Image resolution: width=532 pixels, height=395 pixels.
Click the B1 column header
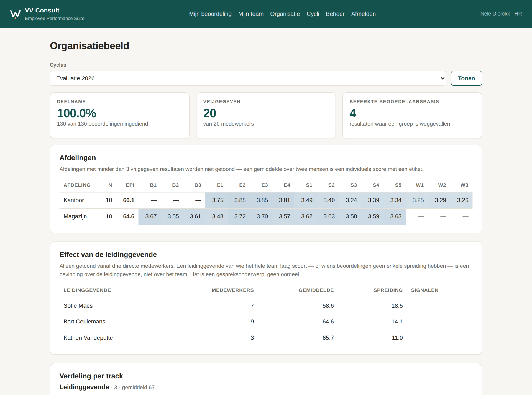[153, 185]
